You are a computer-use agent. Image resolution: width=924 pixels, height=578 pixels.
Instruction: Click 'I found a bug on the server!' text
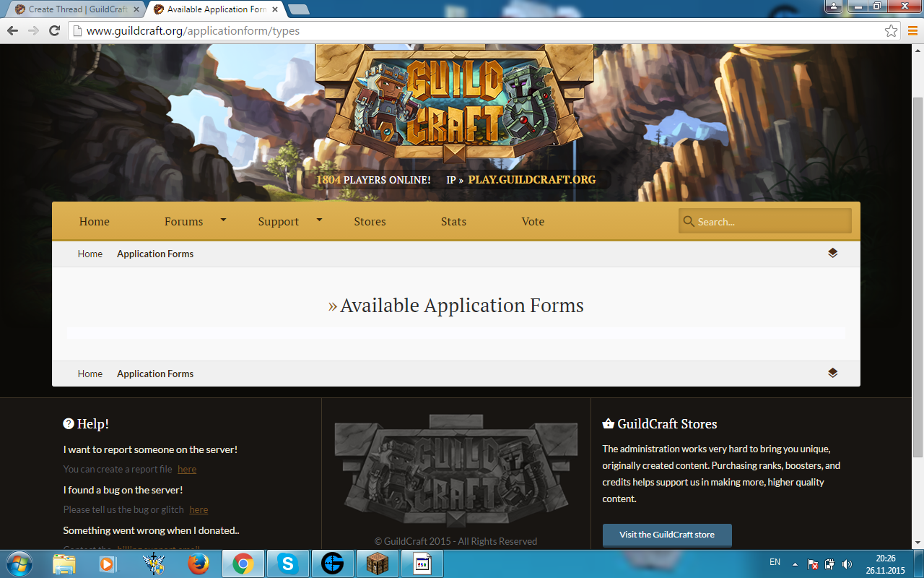pyautogui.click(x=123, y=490)
